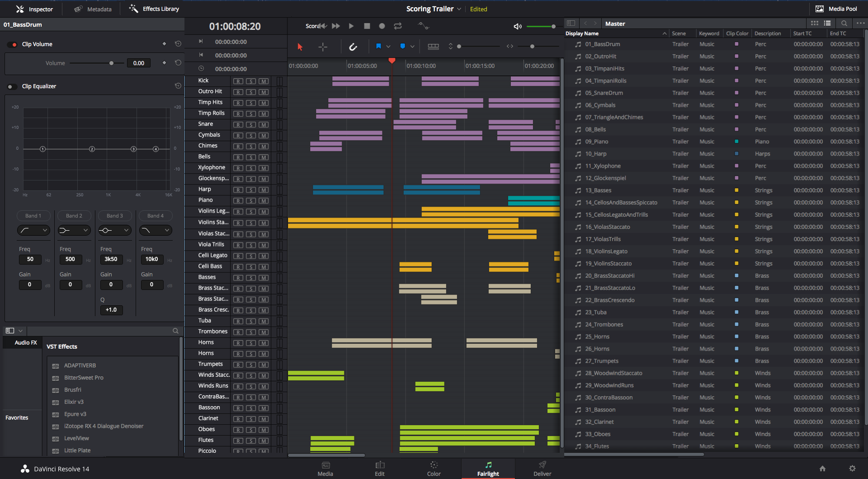This screenshot has width=868, height=479.
Task: Switch to the Deliver page
Action: 542,469
